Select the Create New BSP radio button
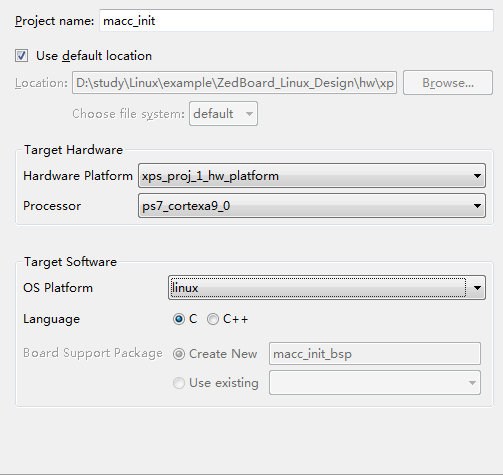 tap(179, 354)
